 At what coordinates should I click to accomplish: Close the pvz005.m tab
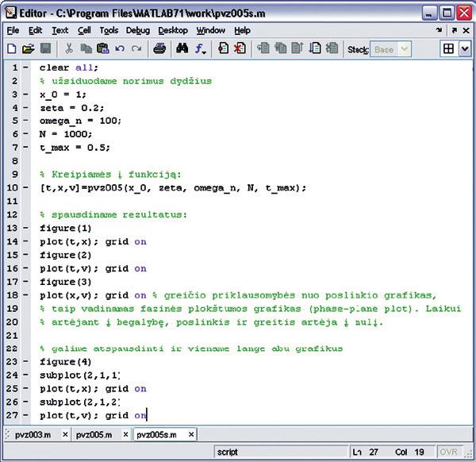125,435
